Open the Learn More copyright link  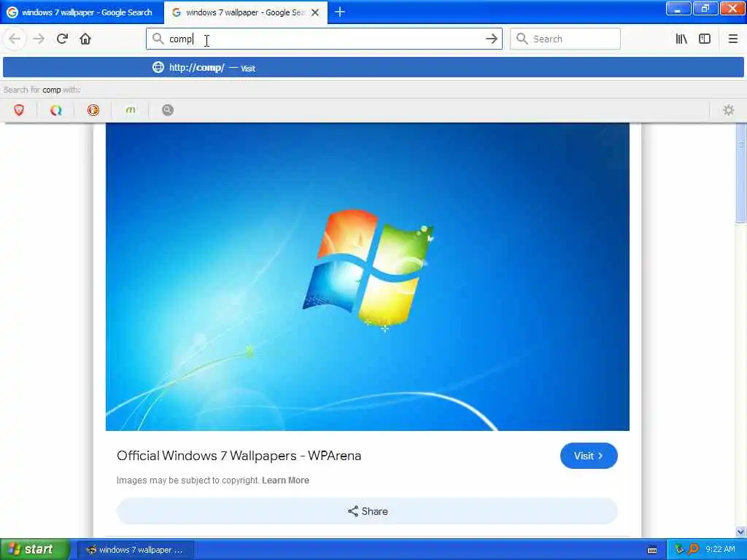(285, 480)
